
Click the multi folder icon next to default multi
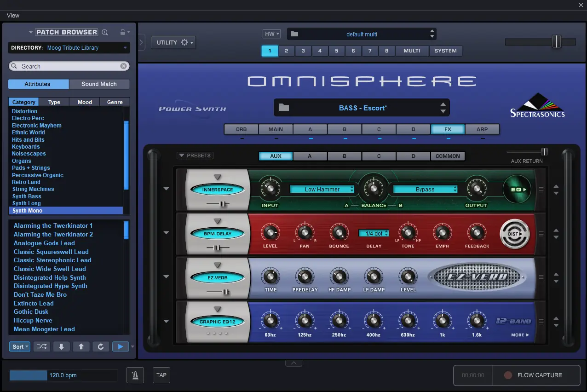tap(294, 34)
